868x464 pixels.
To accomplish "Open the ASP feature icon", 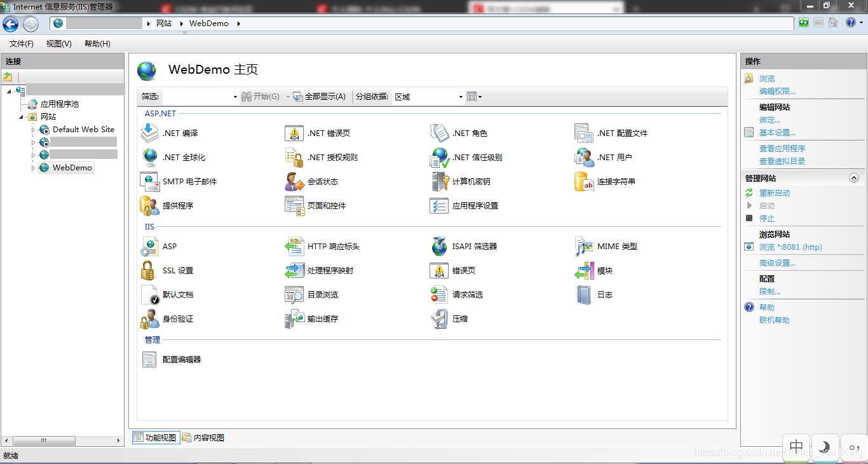I will click(x=149, y=246).
